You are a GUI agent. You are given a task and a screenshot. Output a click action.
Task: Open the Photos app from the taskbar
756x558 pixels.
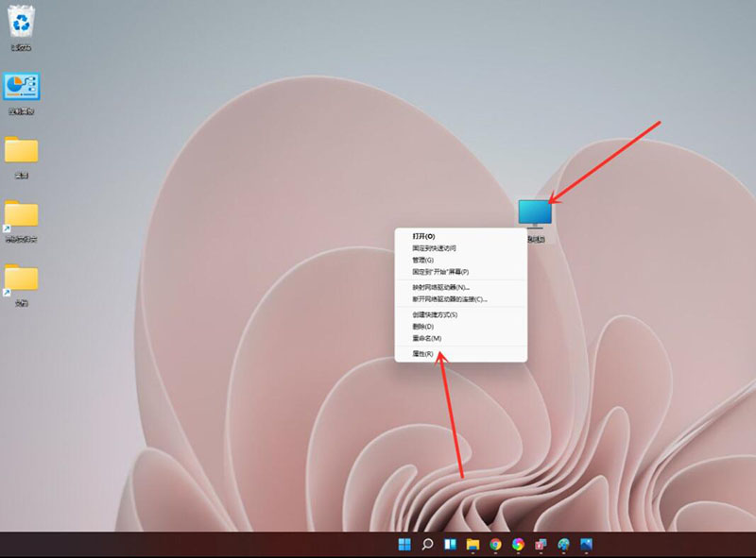point(585,545)
